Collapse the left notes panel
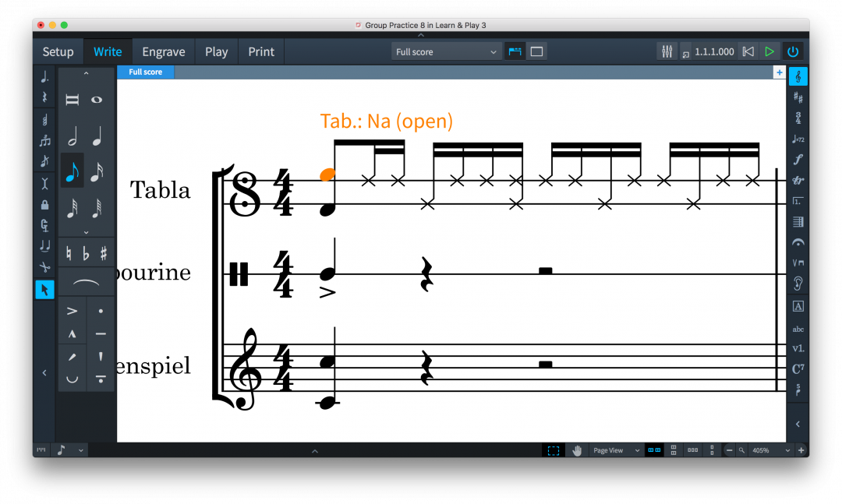Viewport: 842px width, 504px height. (44, 372)
